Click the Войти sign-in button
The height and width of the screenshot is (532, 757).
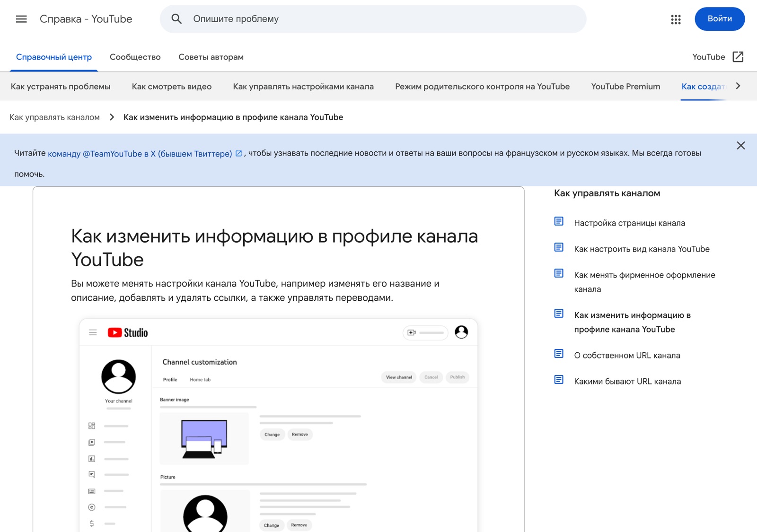[720, 19]
